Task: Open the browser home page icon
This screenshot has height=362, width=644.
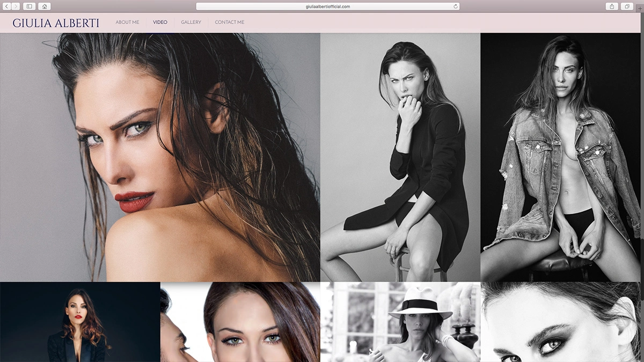Action: tap(44, 6)
